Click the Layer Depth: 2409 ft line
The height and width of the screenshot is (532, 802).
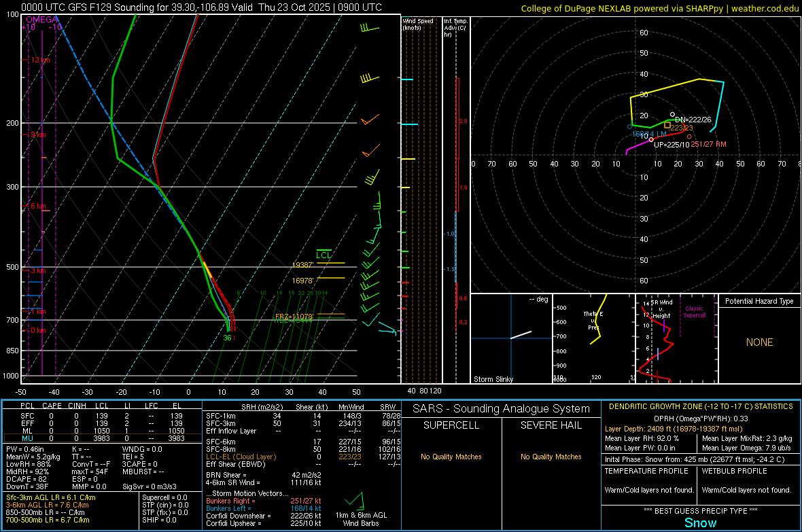coord(674,429)
